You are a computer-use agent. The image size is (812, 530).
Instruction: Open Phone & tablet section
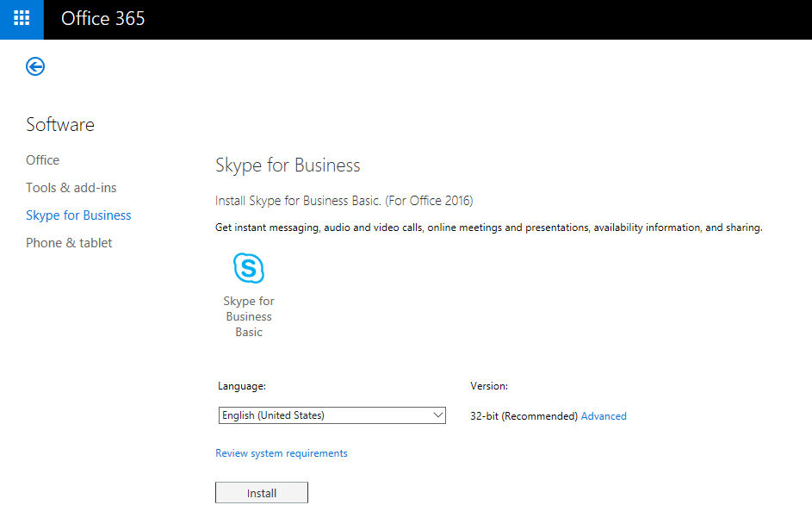pyautogui.click(x=69, y=242)
